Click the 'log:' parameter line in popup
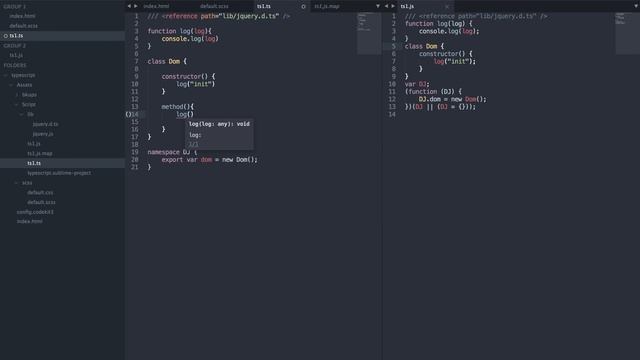Screen dimensions: 640x360 click(195, 135)
